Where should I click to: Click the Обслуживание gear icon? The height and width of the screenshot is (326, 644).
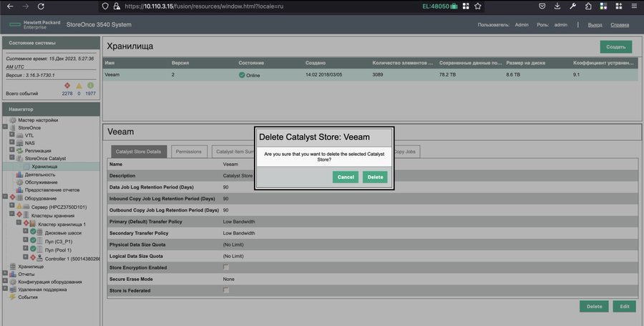click(x=19, y=182)
